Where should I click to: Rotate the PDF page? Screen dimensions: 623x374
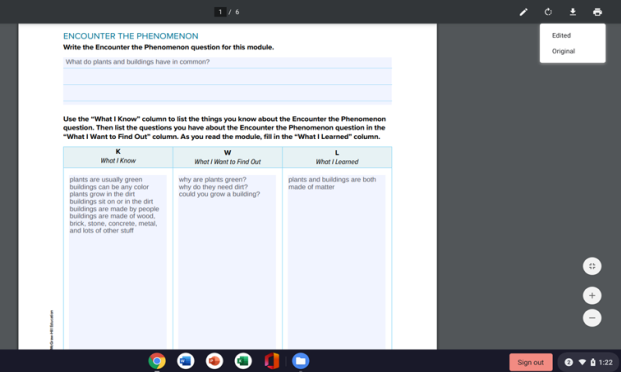[548, 12]
